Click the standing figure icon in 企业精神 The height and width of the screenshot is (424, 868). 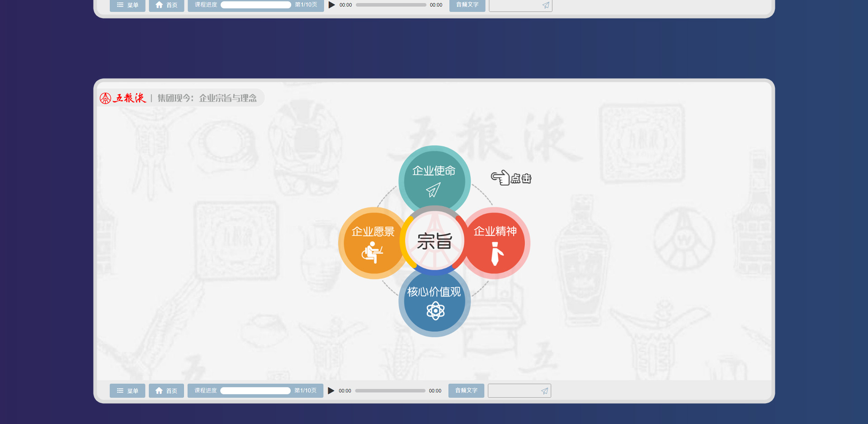(496, 254)
